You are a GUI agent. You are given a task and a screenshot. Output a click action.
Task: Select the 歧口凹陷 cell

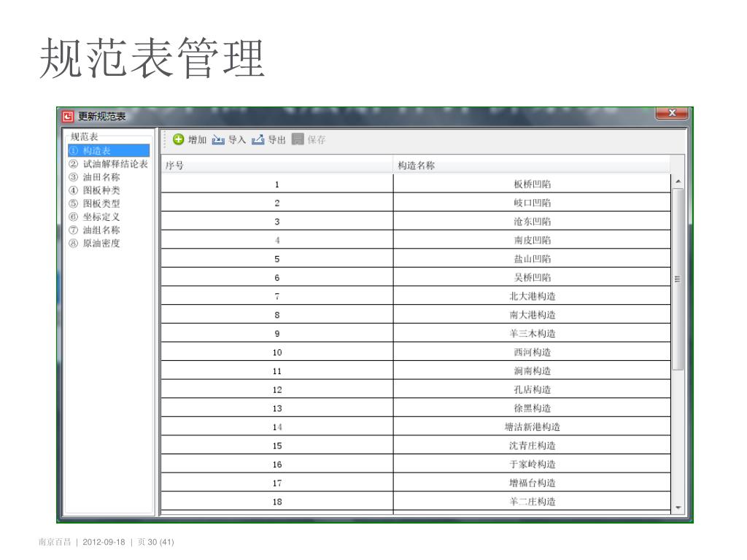(532, 203)
